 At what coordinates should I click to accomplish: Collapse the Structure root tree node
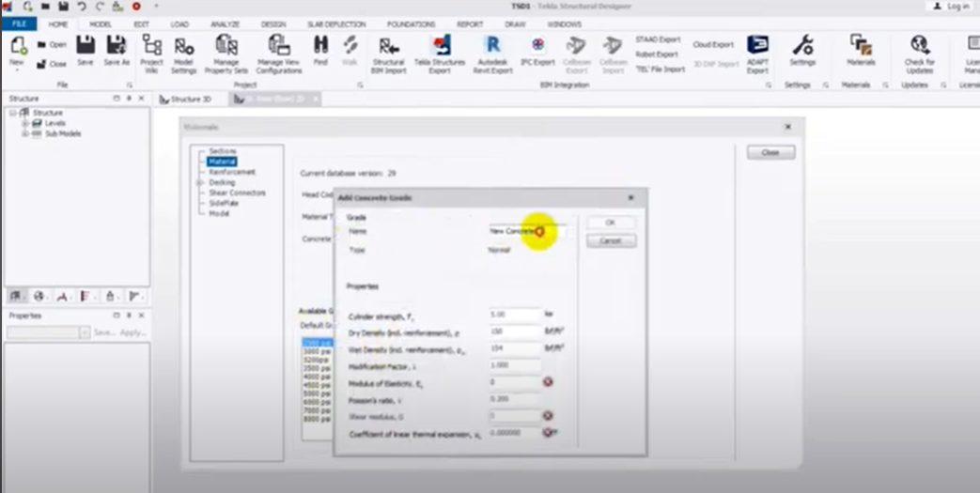12,113
